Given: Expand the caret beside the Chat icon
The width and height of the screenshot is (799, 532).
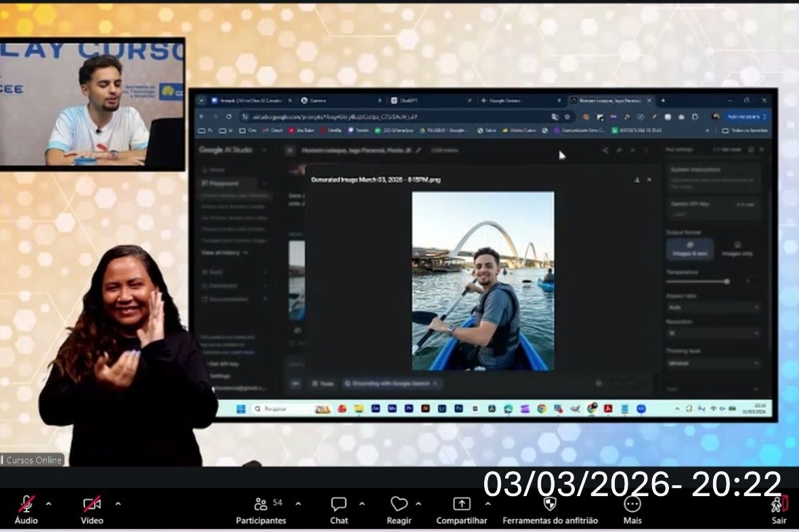Looking at the screenshot, I should tap(362, 504).
